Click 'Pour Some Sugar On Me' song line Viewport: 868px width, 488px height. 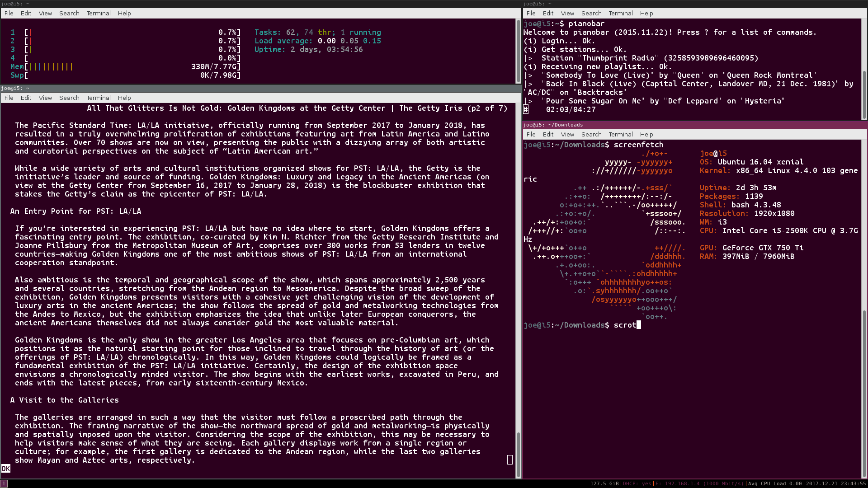655,101
